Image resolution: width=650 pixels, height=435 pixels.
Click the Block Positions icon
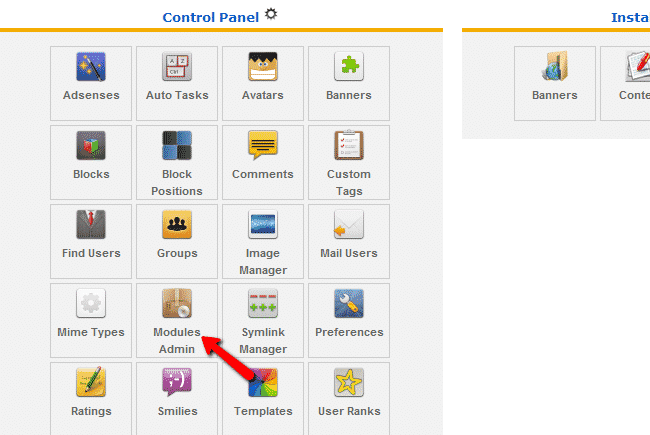point(177,146)
